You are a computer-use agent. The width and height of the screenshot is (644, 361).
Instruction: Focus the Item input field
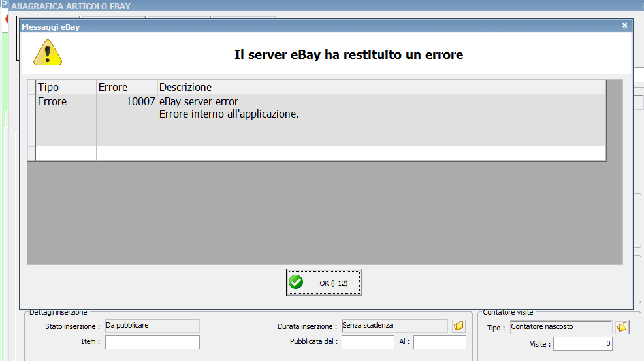click(x=152, y=342)
